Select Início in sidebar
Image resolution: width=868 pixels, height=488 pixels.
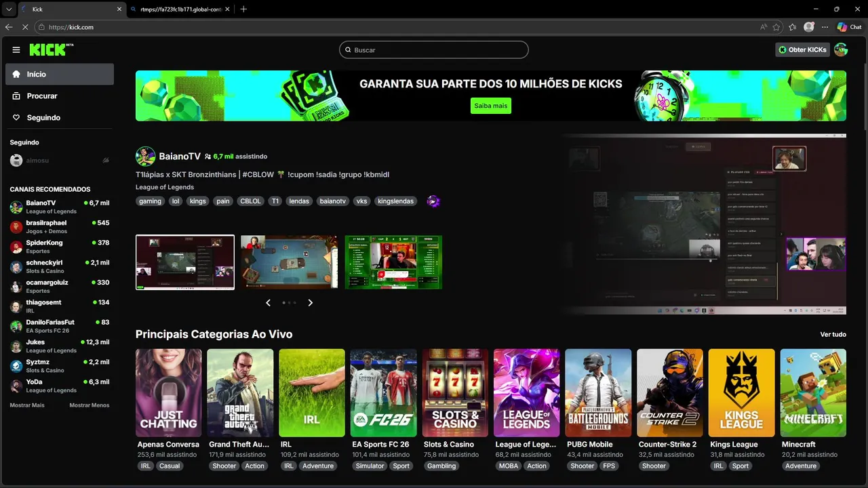tap(60, 74)
